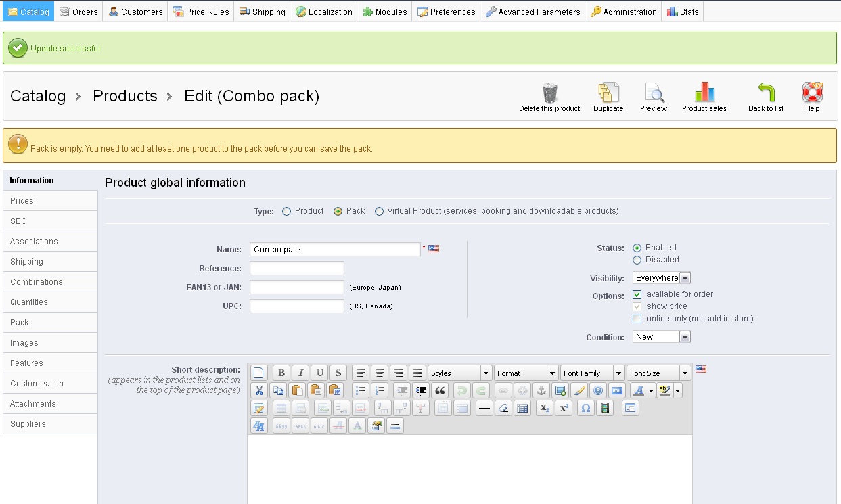Click the Back to list arrow icon
This screenshot has height=504, width=841.
[766, 93]
